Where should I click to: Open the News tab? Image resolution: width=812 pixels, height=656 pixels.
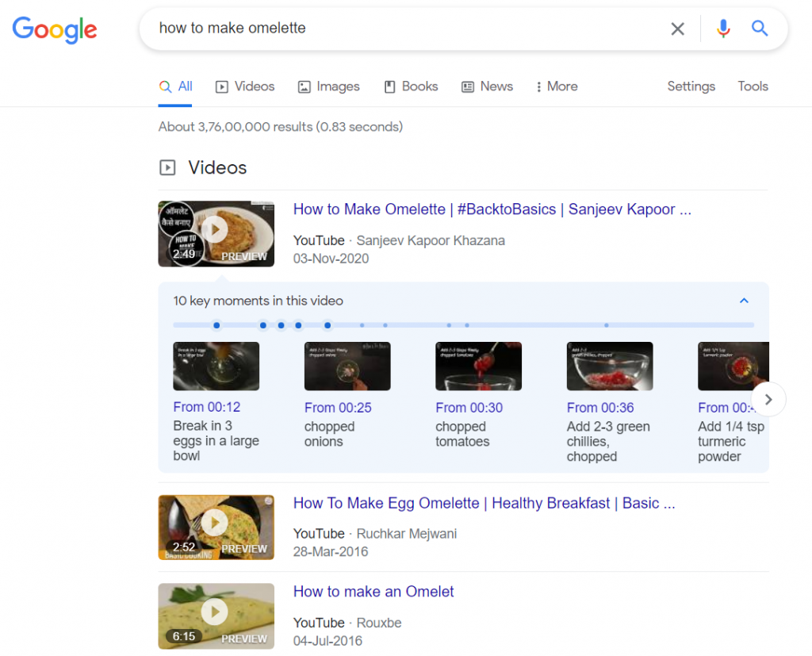(488, 86)
